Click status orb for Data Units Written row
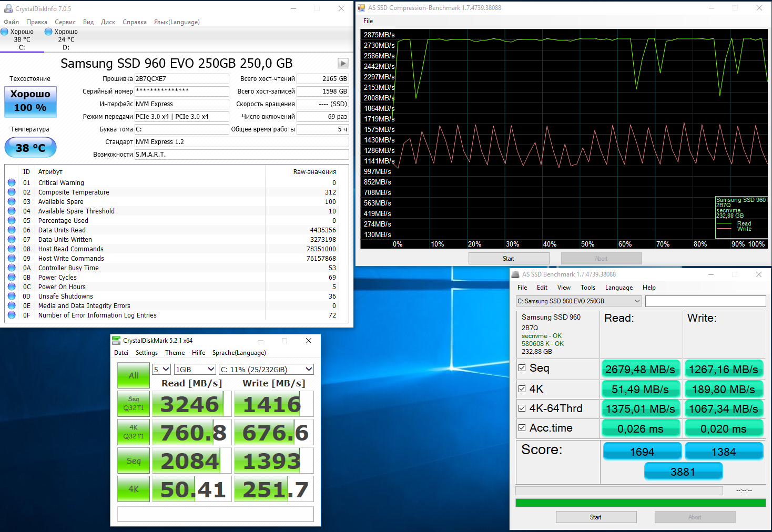Screen dimensions: 772x532 pos(12,239)
